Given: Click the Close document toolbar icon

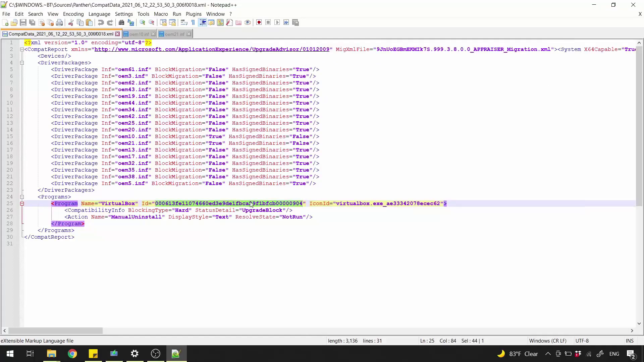Looking at the screenshot, I should point(42,22).
